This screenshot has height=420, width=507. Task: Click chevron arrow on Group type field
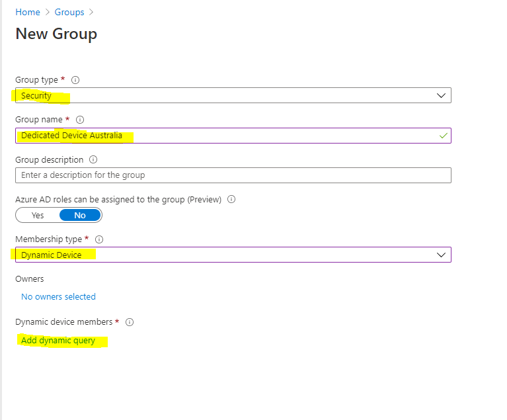click(x=442, y=96)
